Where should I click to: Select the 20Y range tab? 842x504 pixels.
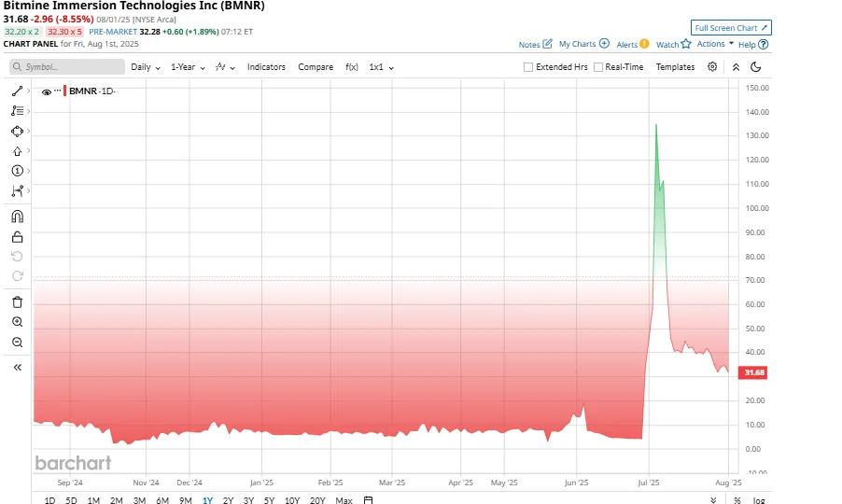pyautogui.click(x=317, y=499)
